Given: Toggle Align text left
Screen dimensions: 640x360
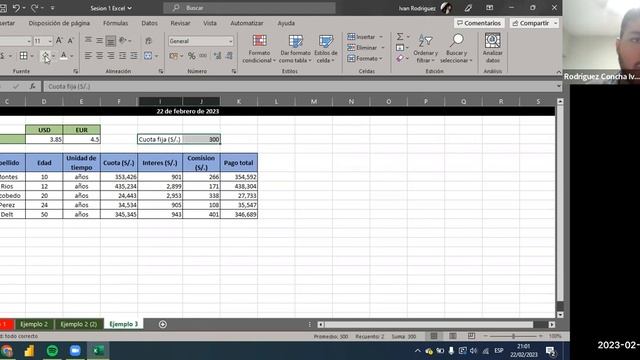Looking at the screenshot, I should [88, 56].
